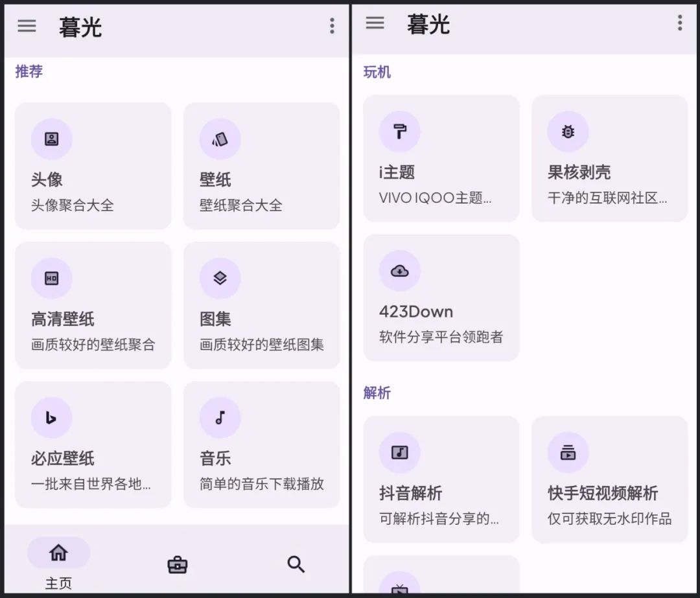Click the 暮光 title in left screen
The height and width of the screenshot is (598, 700).
click(80, 27)
